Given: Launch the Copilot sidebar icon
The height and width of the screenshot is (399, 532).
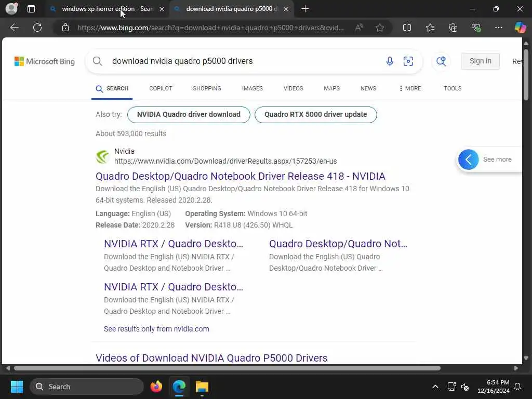Looking at the screenshot, I should (520, 28).
